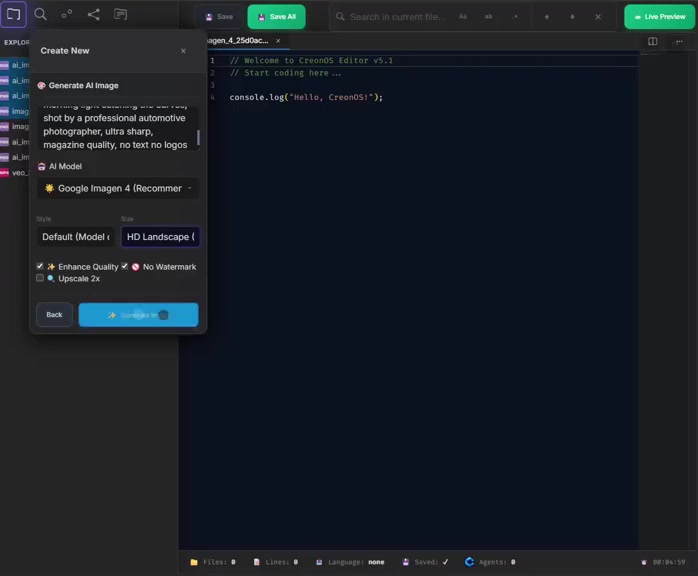698x576 pixels.
Task: Click the document icon next to Lines: 0
Action: click(x=256, y=562)
